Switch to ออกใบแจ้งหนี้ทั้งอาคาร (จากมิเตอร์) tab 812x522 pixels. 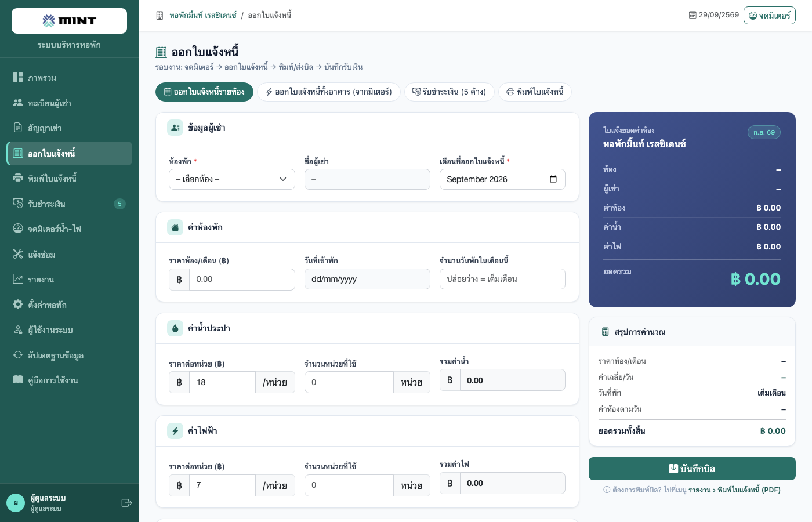click(329, 92)
